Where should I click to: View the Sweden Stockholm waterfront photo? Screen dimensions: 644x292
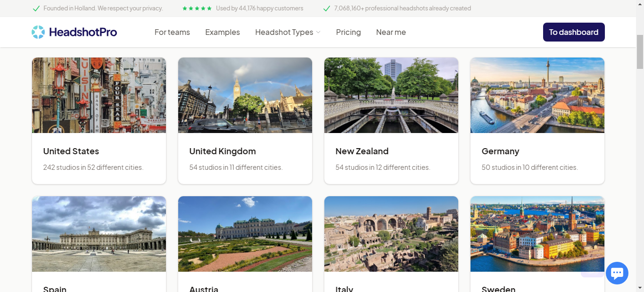(x=537, y=234)
